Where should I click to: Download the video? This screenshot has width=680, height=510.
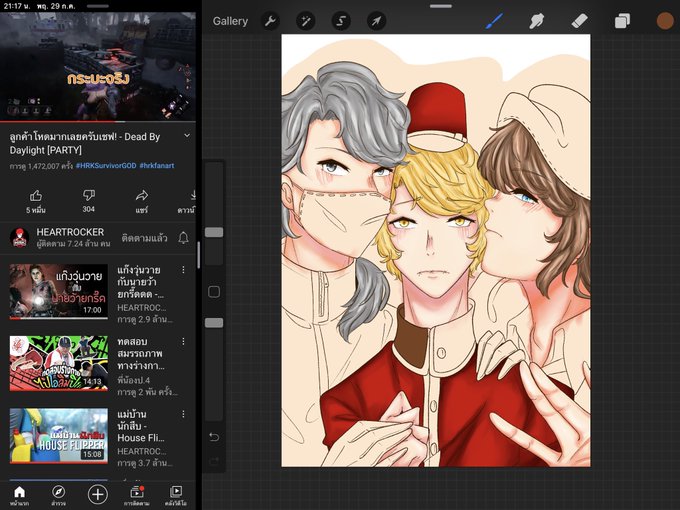[188, 202]
